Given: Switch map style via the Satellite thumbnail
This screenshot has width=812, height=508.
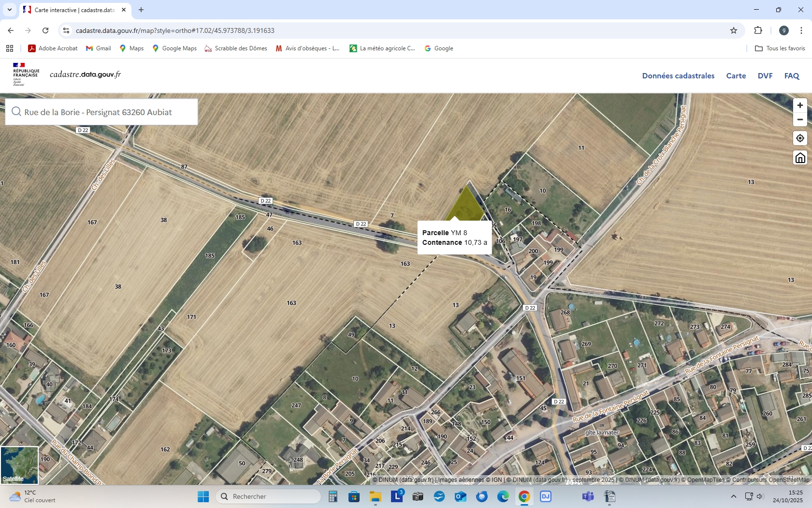Looking at the screenshot, I should [x=19, y=465].
